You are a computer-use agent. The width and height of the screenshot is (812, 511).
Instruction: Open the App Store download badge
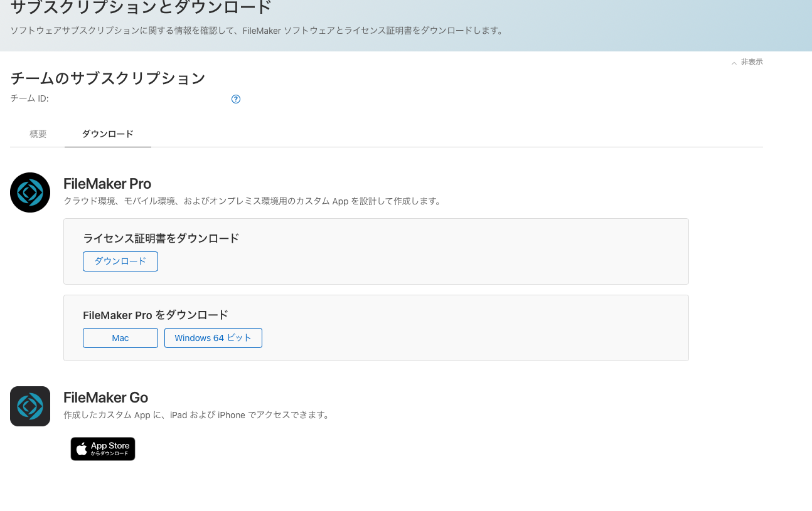[103, 449]
